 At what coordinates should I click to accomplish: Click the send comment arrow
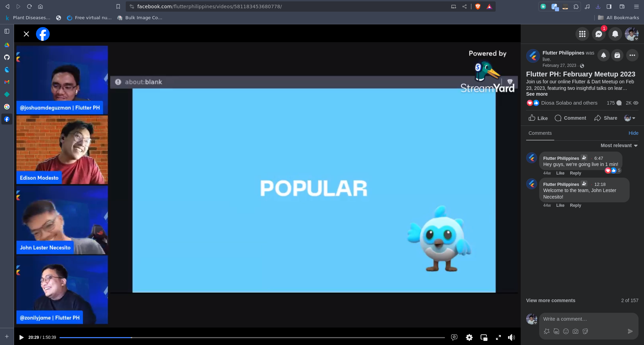[x=630, y=331]
